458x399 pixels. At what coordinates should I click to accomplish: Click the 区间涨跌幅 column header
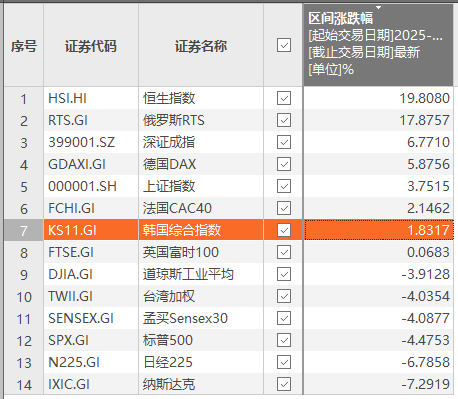click(378, 45)
